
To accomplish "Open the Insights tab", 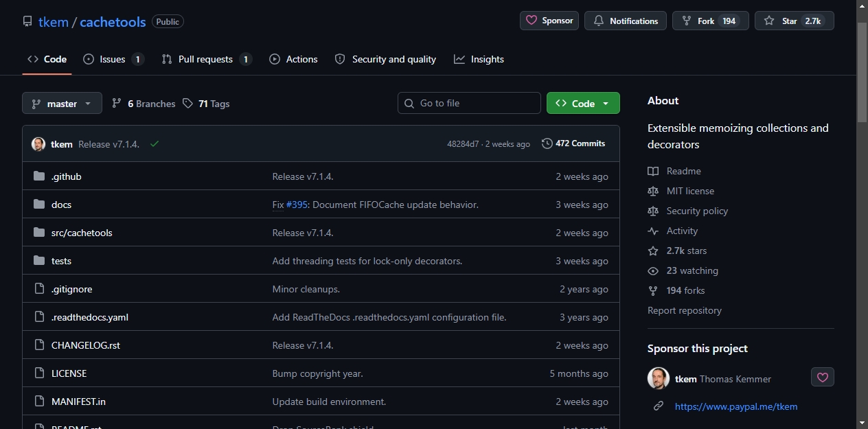I will pyautogui.click(x=479, y=59).
